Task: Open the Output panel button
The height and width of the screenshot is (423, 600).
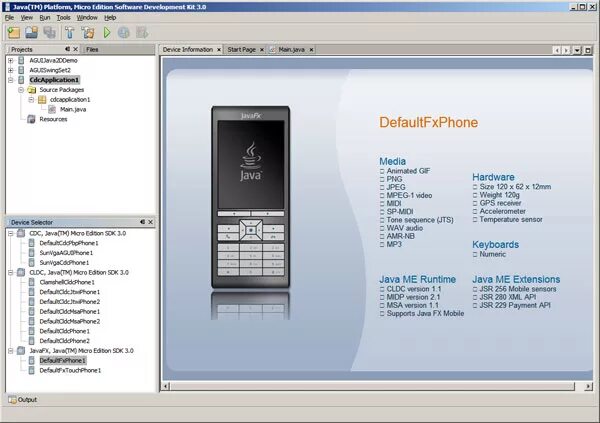Action: 23,400
